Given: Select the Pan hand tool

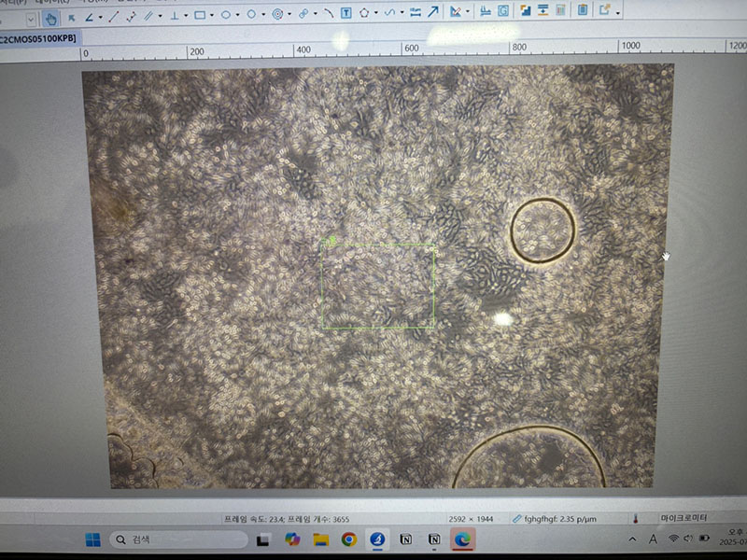Looking at the screenshot, I should click(50, 16).
